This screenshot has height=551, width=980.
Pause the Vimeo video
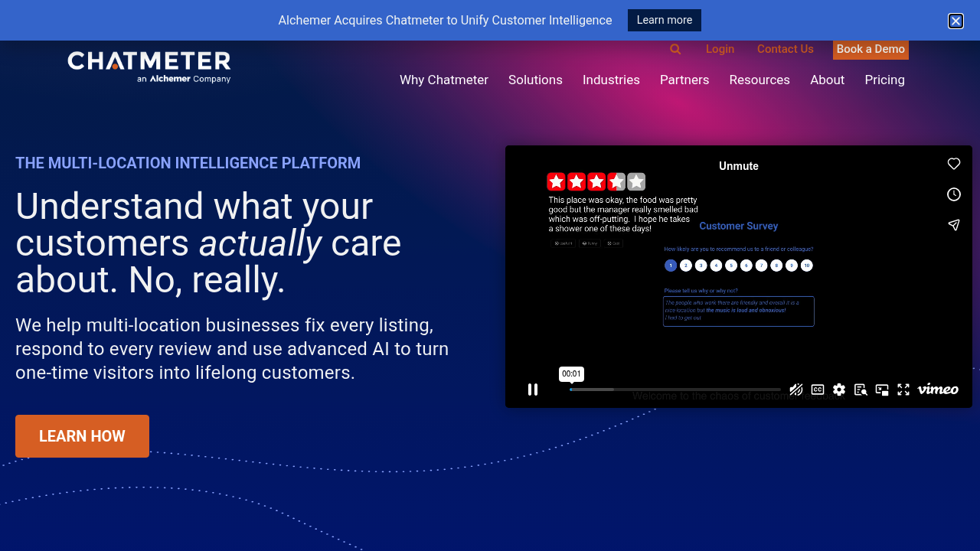pyautogui.click(x=533, y=390)
